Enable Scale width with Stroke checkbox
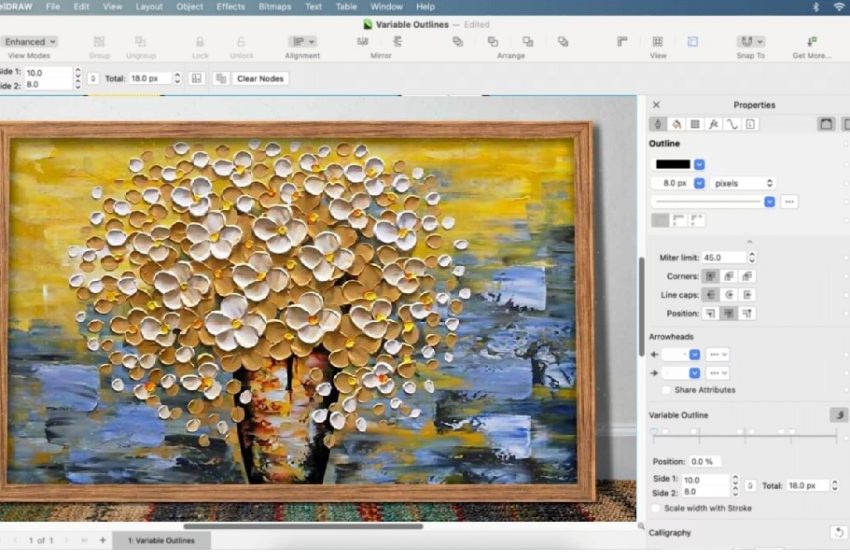Screen dimensions: 850x560 point(656,508)
